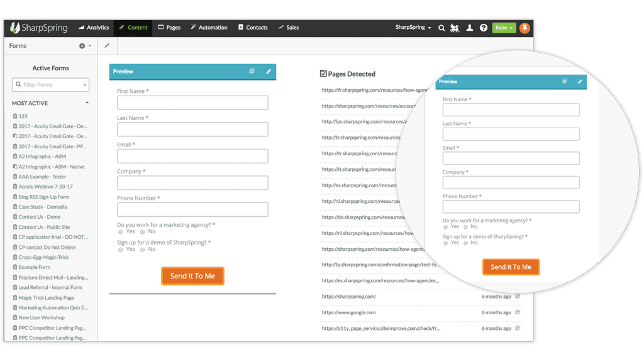Click the SharpSpring logo

pyautogui.click(x=38, y=28)
